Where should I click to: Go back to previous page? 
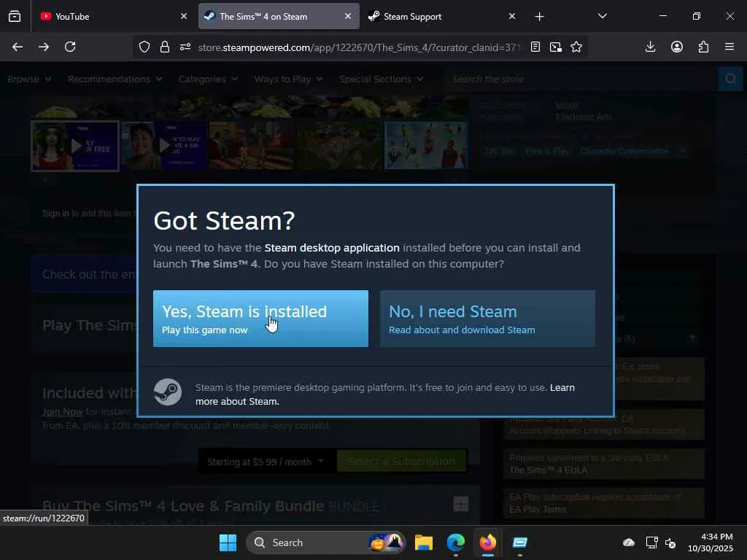pos(18,47)
